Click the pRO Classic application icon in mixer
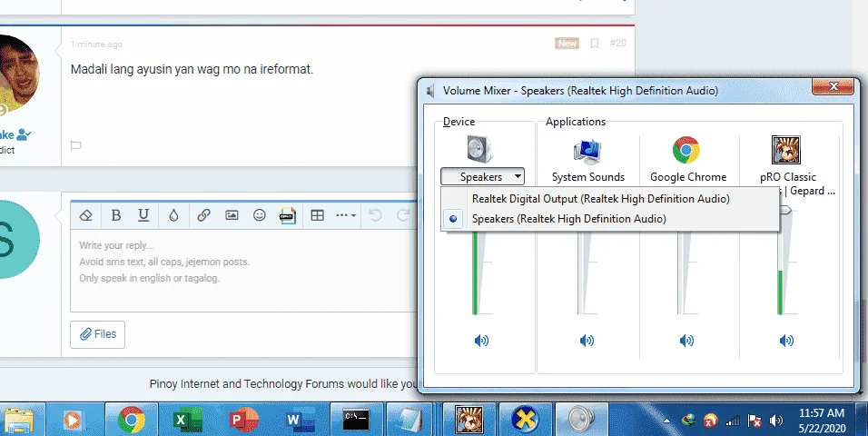This screenshot has width=868, height=436. [786, 150]
